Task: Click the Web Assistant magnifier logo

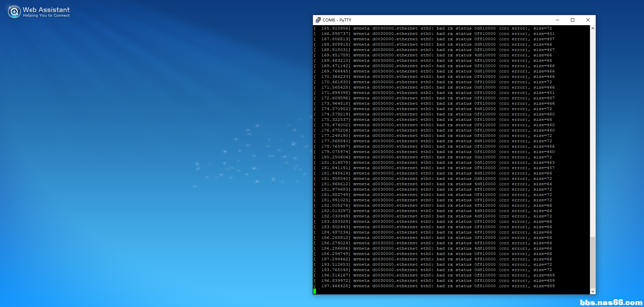Action: click(x=14, y=12)
